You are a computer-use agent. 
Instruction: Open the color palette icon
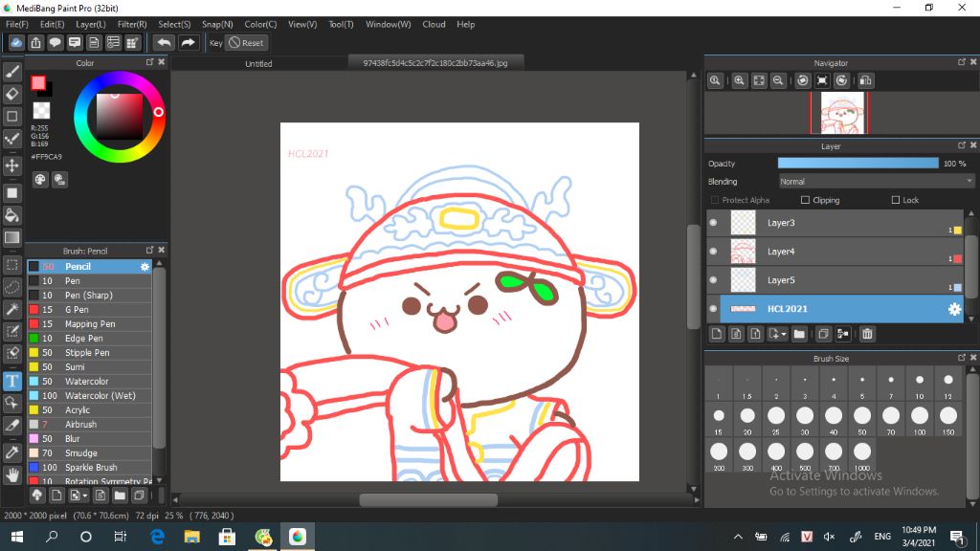(40, 180)
